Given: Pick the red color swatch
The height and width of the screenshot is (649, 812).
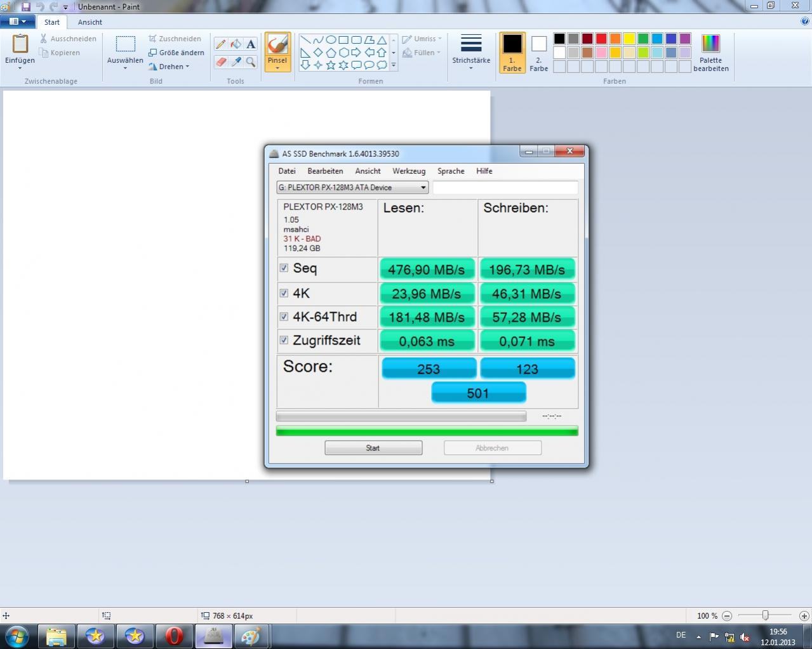Looking at the screenshot, I should tap(601, 39).
